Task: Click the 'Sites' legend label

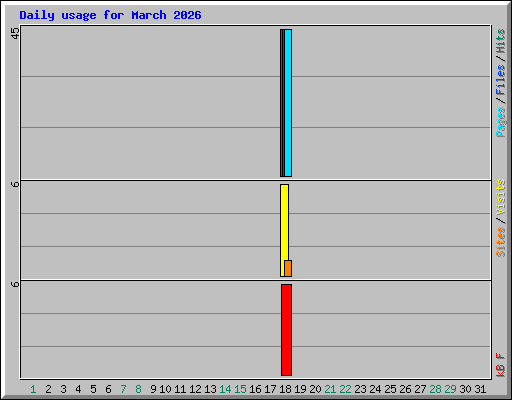Action: tap(500, 242)
